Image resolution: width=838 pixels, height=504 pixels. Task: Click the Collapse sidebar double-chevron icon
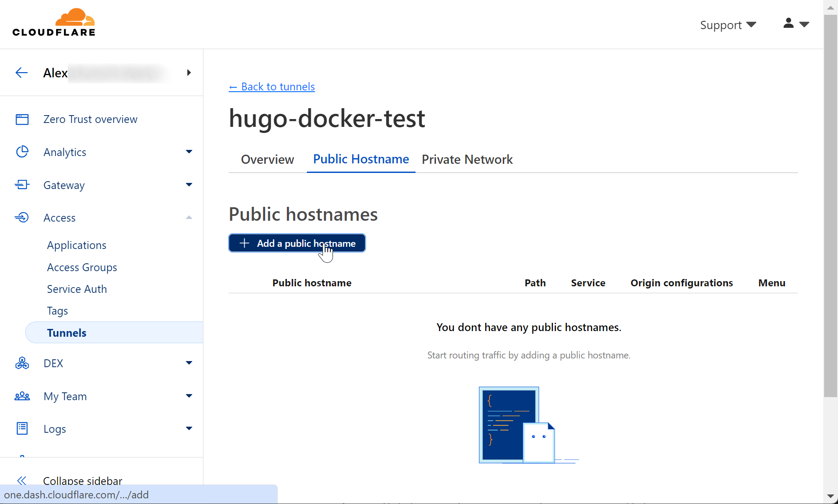(22, 481)
